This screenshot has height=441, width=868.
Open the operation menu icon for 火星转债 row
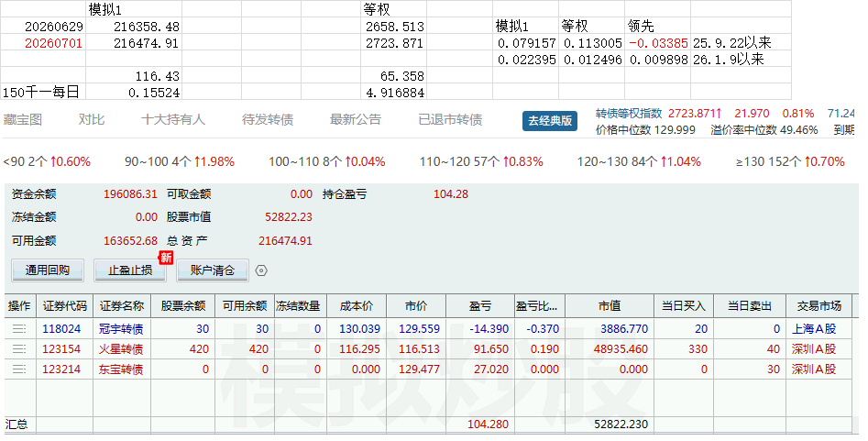(x=19, y=349)
